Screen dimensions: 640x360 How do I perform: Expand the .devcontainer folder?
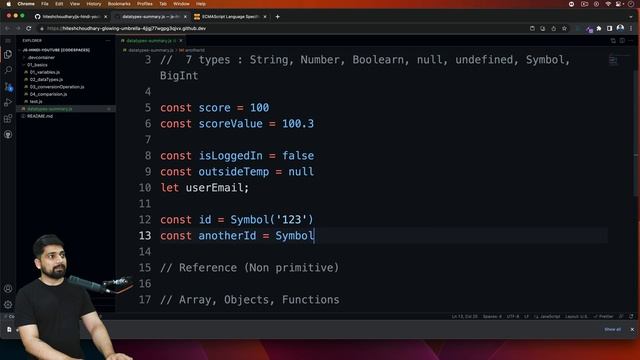coord(41,58)
